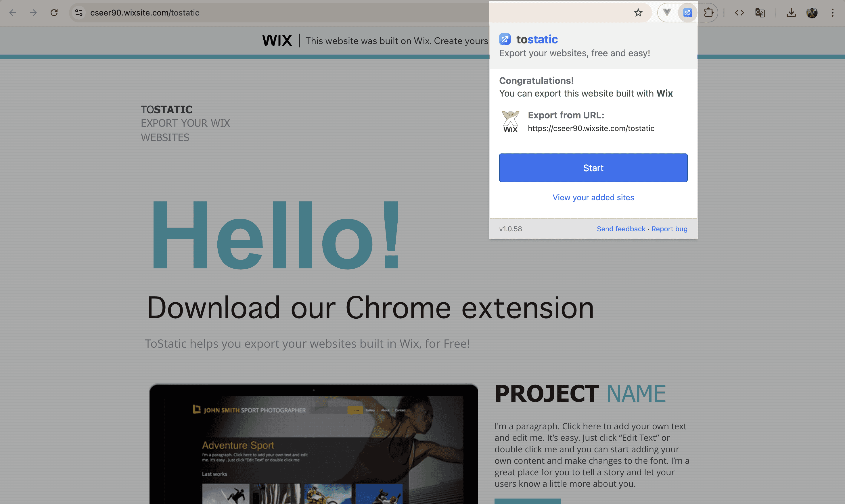Open the Extensions puzzle piece menu
Screen dimensions: 845x504
point(708,13)
